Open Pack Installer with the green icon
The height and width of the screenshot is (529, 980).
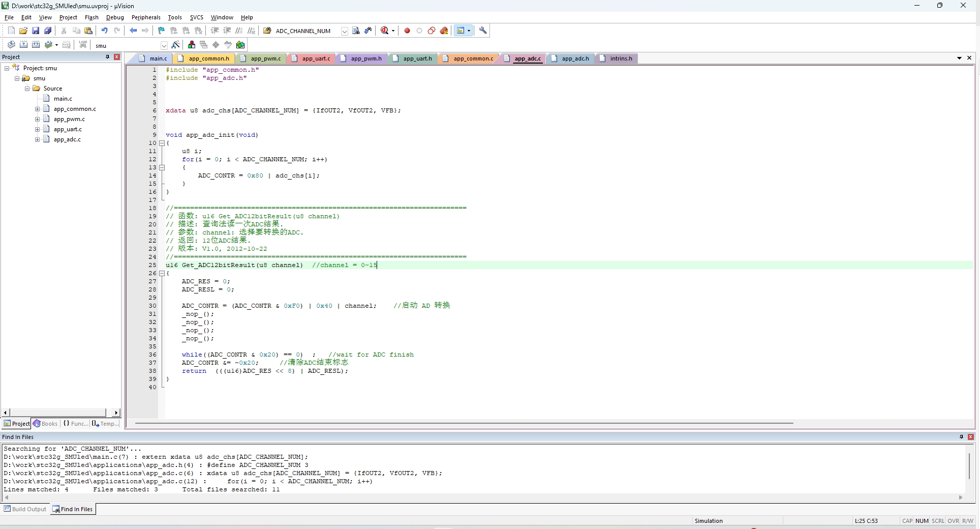240,45
